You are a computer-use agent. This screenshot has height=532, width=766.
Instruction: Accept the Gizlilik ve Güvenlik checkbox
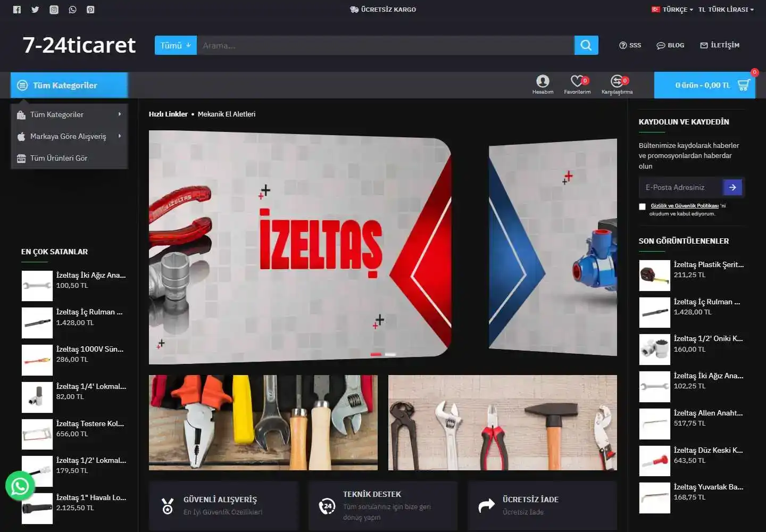[x=642, y=206]
